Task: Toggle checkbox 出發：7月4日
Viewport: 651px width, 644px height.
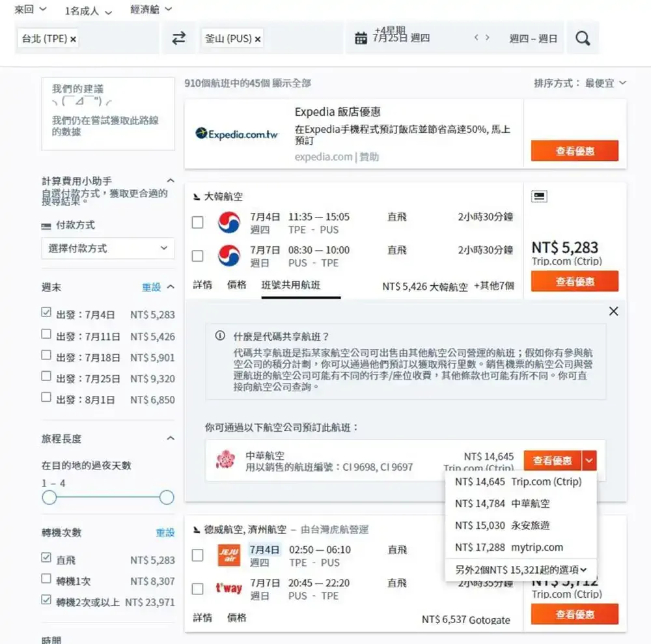Action: [46, 313]
